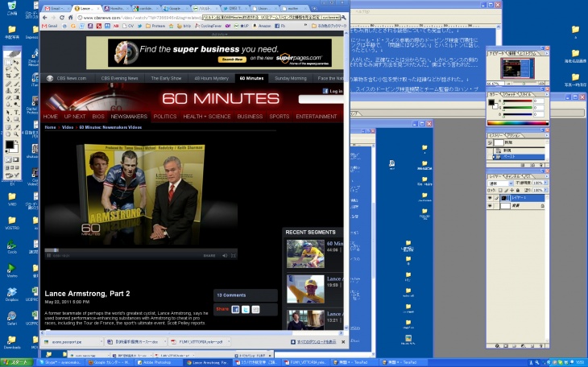Screen dimensions: 588x367
Task: Share video via the email icon
Action: pos(255,309)
